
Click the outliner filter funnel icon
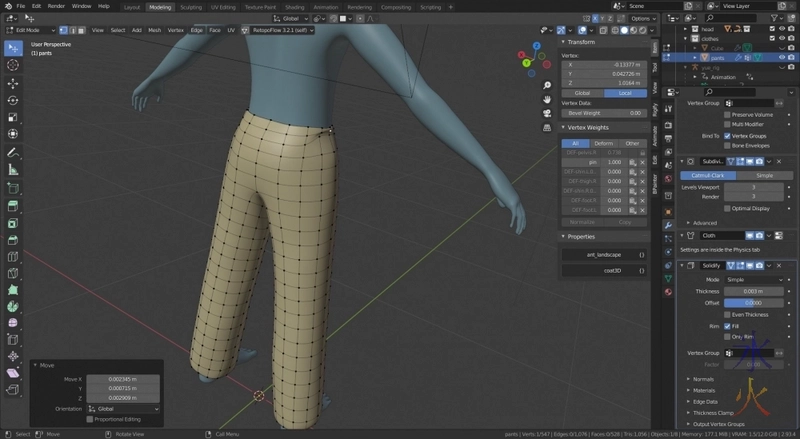(x=774, y=18)
